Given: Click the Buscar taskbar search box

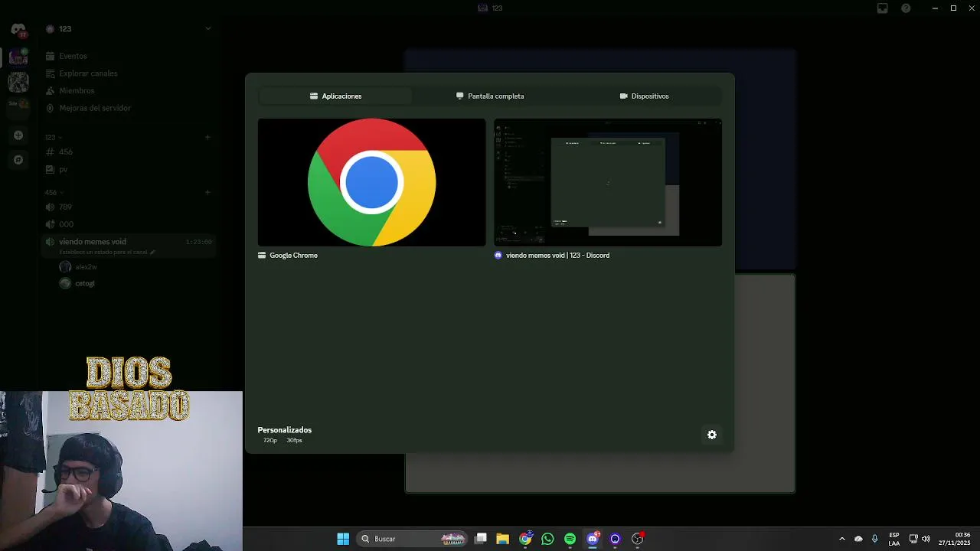Looking at the screenshot, I should 413,539.
